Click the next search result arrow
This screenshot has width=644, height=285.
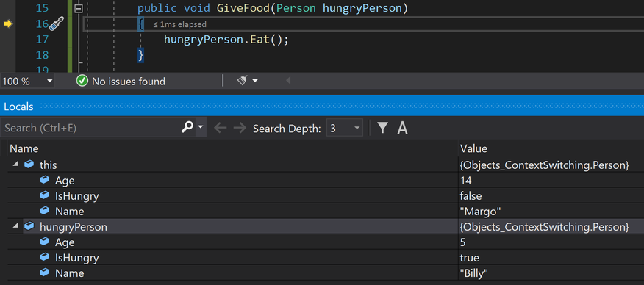240,129
